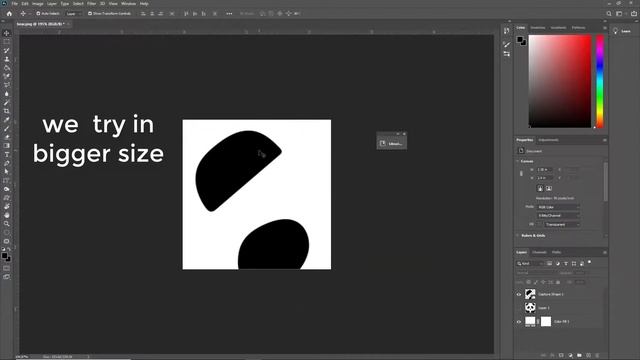
Task: Select the Custom Shape 1 layer name
Action: click(551, 294)
